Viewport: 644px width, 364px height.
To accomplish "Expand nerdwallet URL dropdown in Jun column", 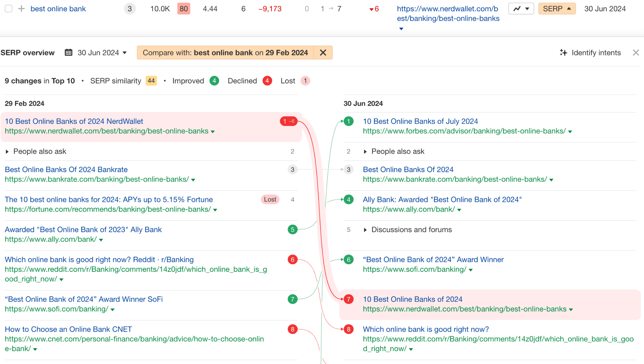I will 571,310.
